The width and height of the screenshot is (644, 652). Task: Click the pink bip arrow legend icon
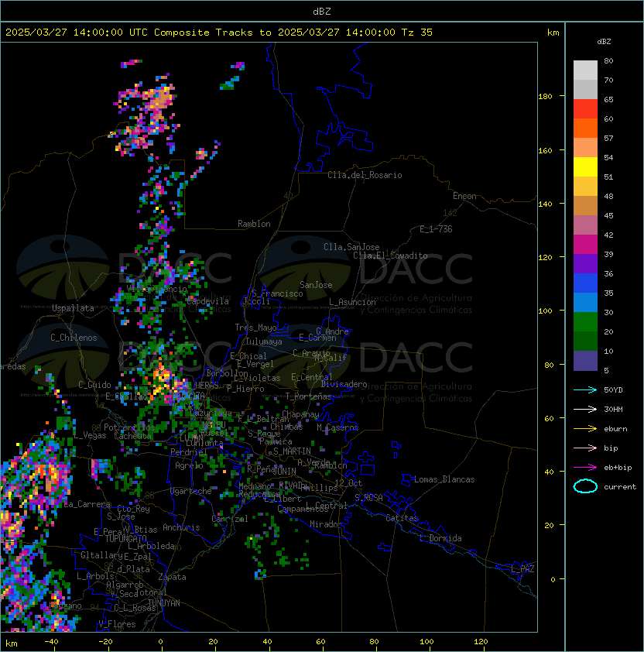pos(585,448)
